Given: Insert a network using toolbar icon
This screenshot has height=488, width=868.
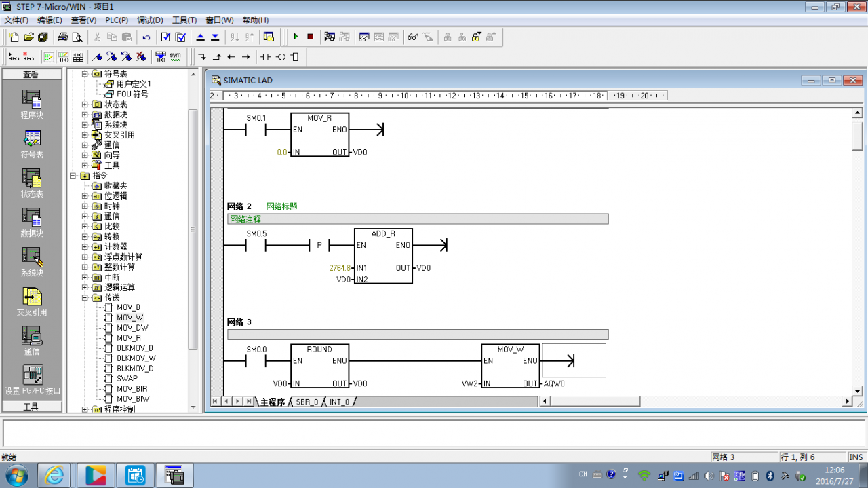Looking at the screenshot, I should [x=14, y=56].
